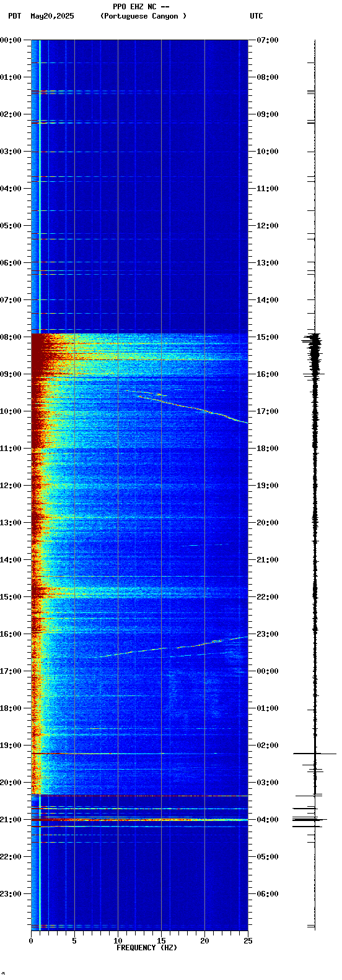Click the 'UTC' timezone label
The width and height of the screenshot is (342, 980).
click(x=256, y=16)
